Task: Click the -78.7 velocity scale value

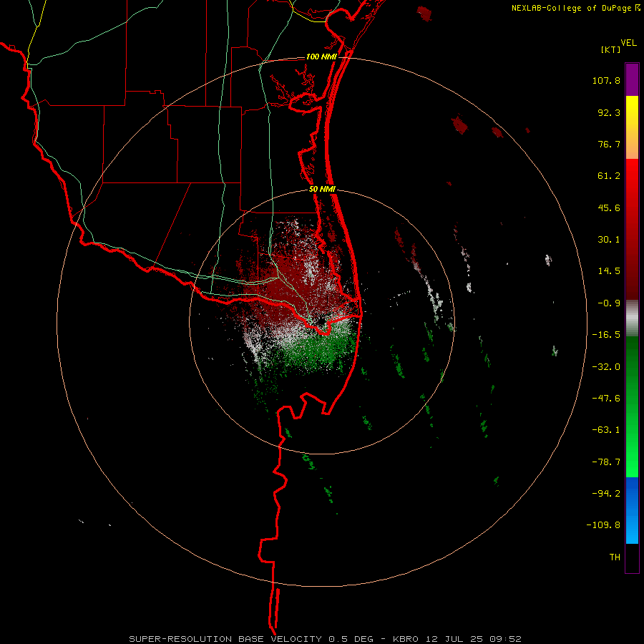Action: pyautogui.click(x=606, y=462)
